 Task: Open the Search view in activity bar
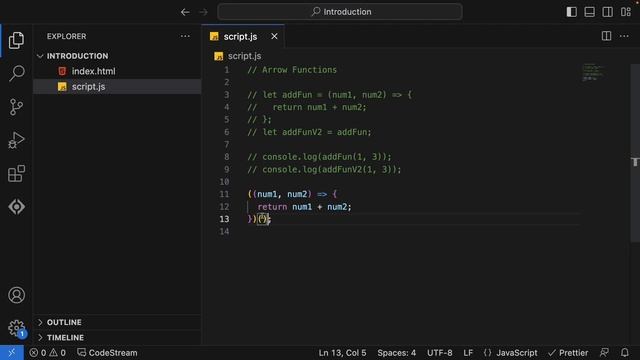click(16, 73)
